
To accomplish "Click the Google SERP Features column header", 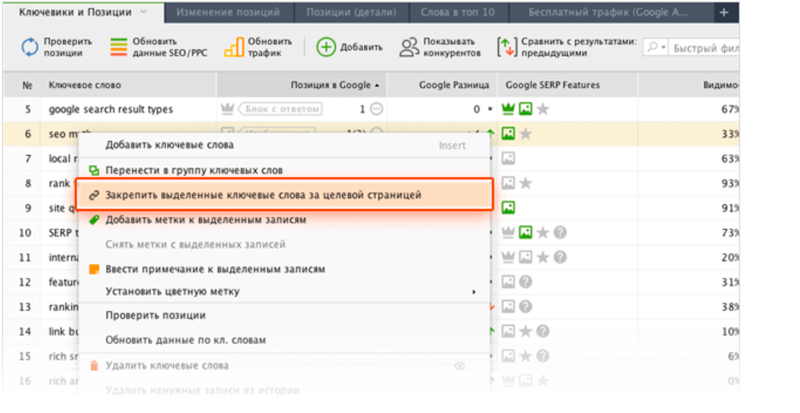I will tap(567, 85).
